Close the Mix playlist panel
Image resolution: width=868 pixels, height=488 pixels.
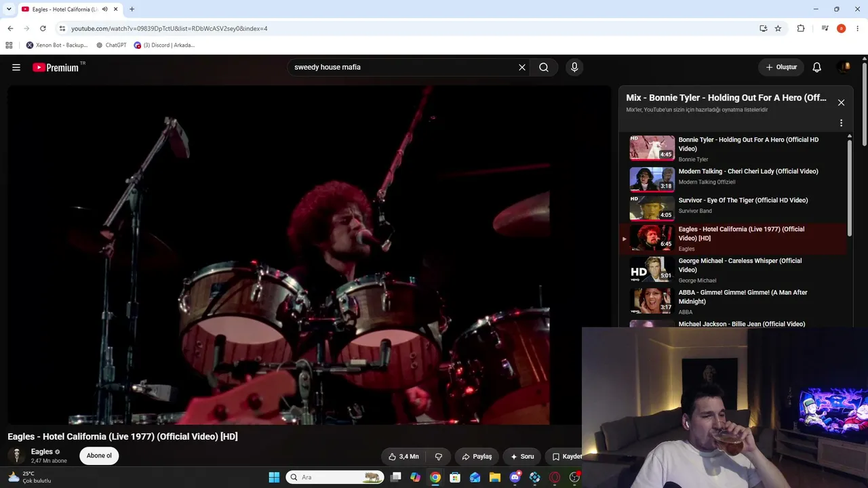pyautogui.click(x=841, y=102)
